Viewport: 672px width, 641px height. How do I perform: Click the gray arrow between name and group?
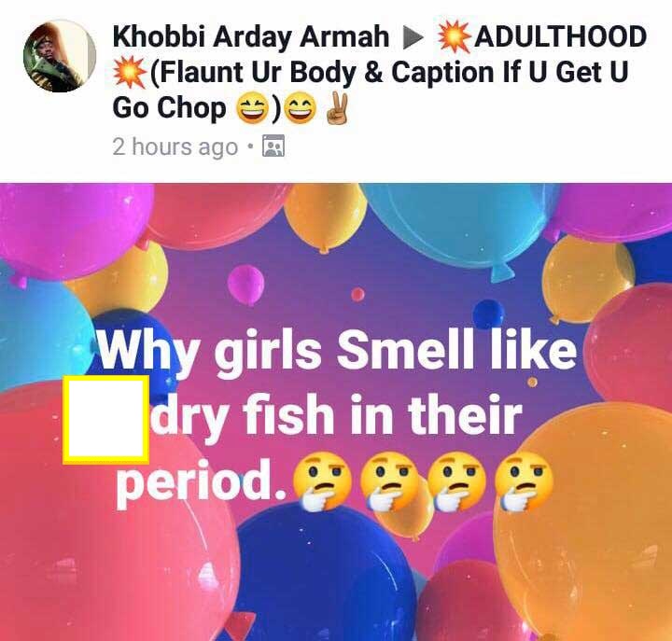pos(413,37)
